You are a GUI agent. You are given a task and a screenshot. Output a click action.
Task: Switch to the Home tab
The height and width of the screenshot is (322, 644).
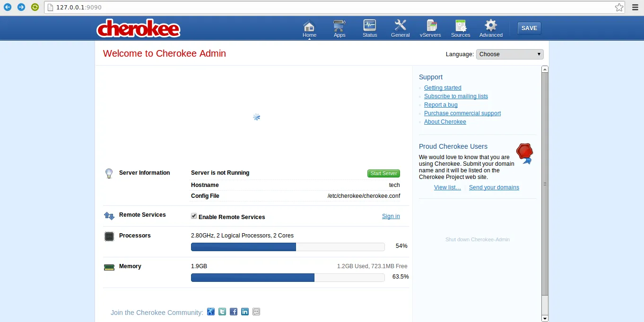click(309, 28)
